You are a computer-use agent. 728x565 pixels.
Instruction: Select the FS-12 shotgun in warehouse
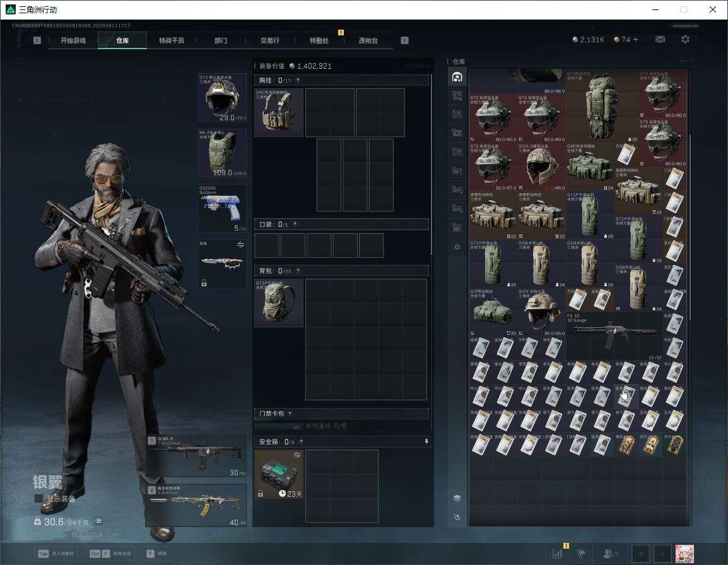coord(614,336)
